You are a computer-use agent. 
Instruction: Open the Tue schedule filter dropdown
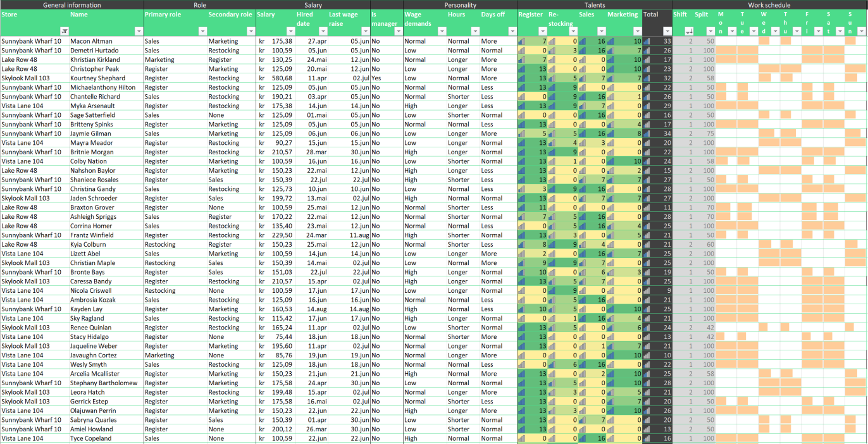pyautogui.click(x=753, y=31)
